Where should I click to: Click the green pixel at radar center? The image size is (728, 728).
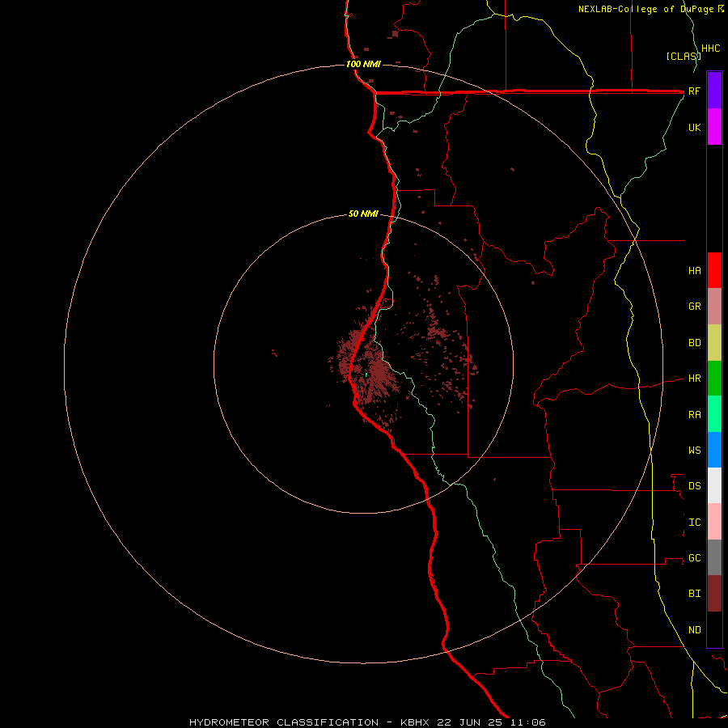[x=366, y=375]
